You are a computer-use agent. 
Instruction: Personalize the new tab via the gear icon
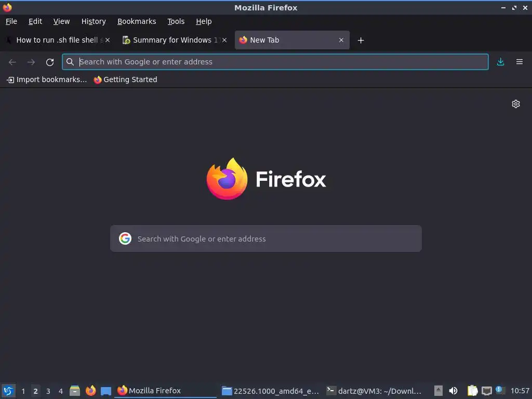(x=516, y=104)
